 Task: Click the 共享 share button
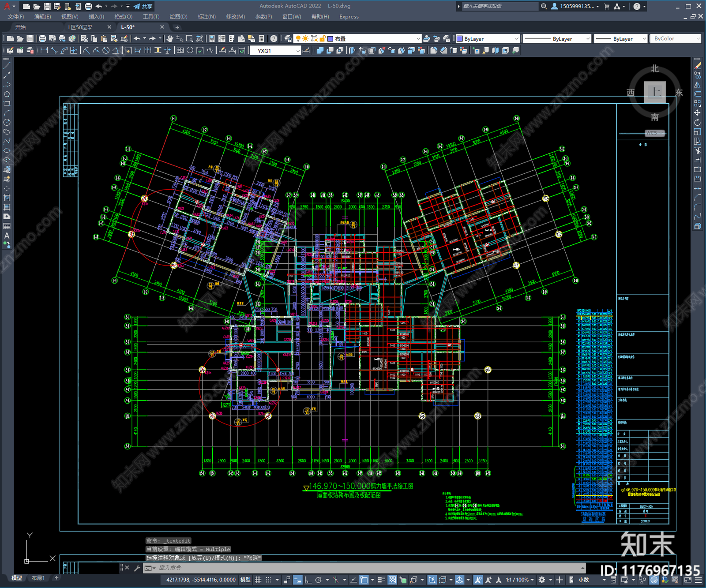coord(143,6)
